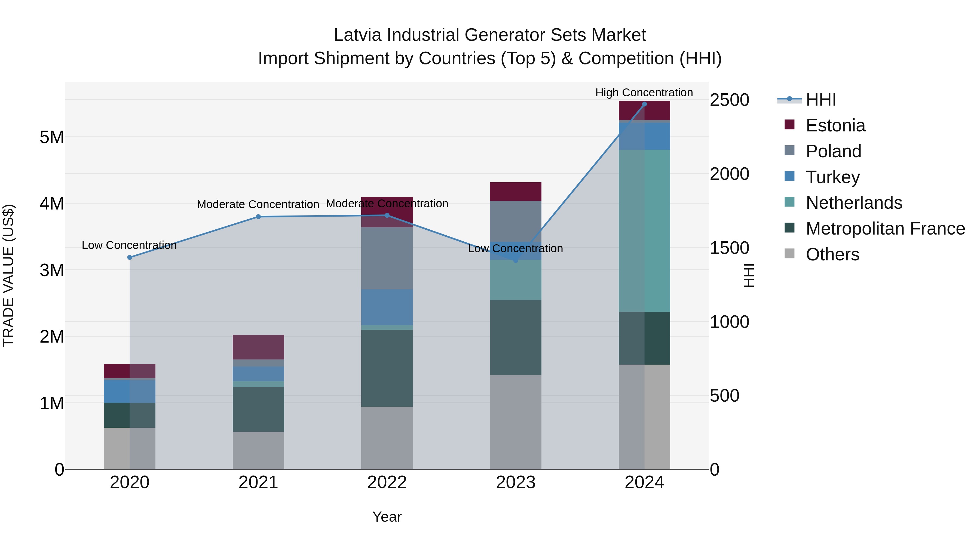Click the 2024 HHI data point
The image size is (980, 551).
[644, 104]
